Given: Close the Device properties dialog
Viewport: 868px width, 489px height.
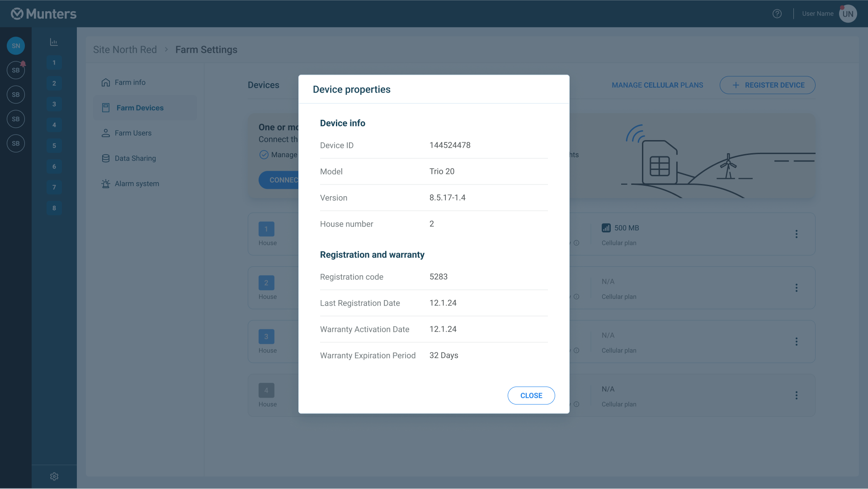Looking at the screenshot, I should 531,395.
